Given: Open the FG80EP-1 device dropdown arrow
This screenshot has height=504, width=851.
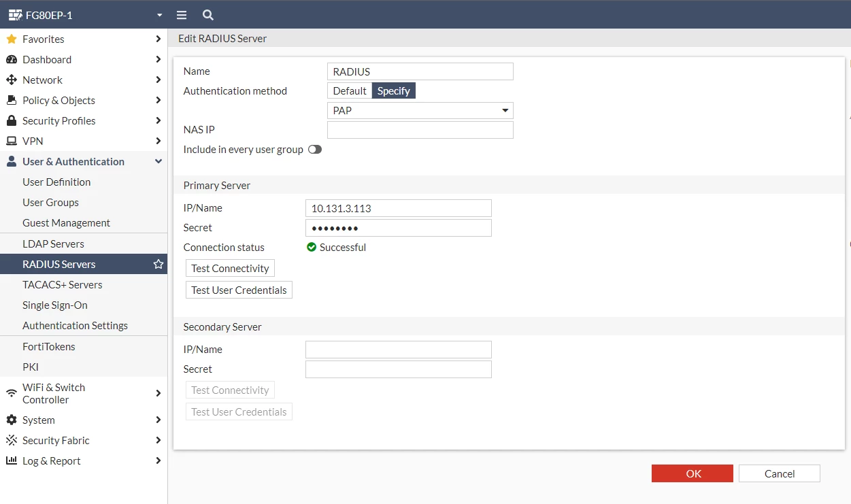Looking at the screenshot, I should pos(160,15).
